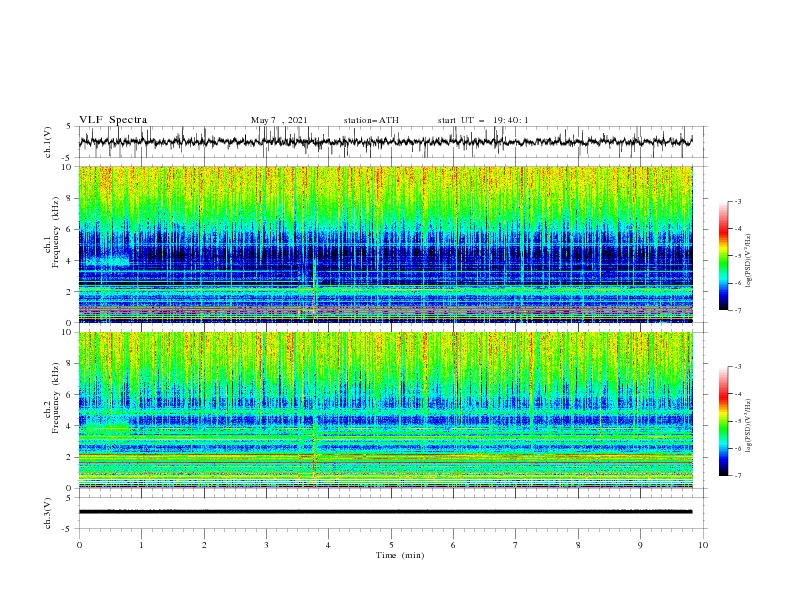Screen dimensions: 792x612
Task: Select the 'start UT = 19:40: 1' text
Action: [x=483, y=120]
